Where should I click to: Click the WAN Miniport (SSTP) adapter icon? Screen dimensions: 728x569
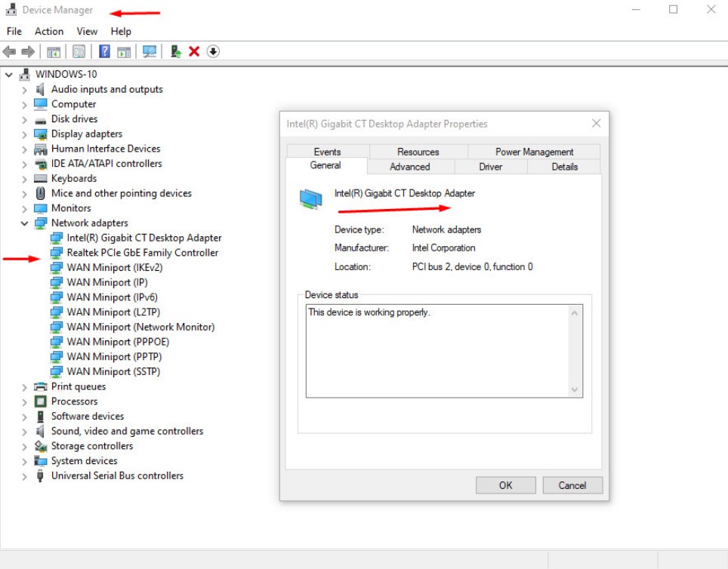56,372
